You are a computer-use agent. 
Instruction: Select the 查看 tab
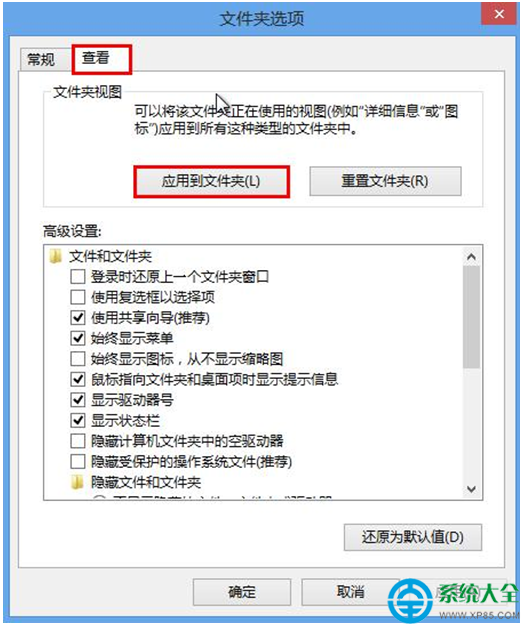pyautogui.click(x=101, y=59)
